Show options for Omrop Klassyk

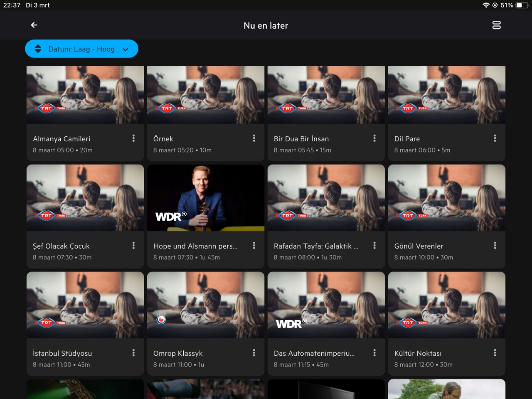pos(254,353)
